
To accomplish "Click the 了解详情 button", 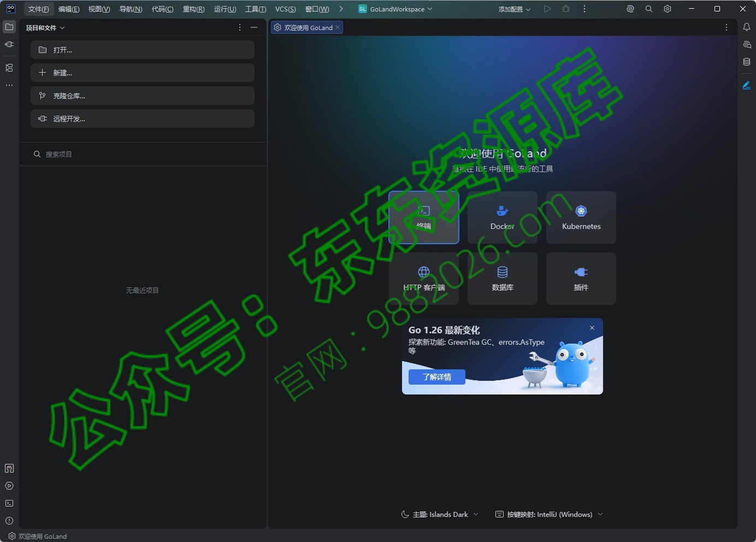I will (437, 377).
